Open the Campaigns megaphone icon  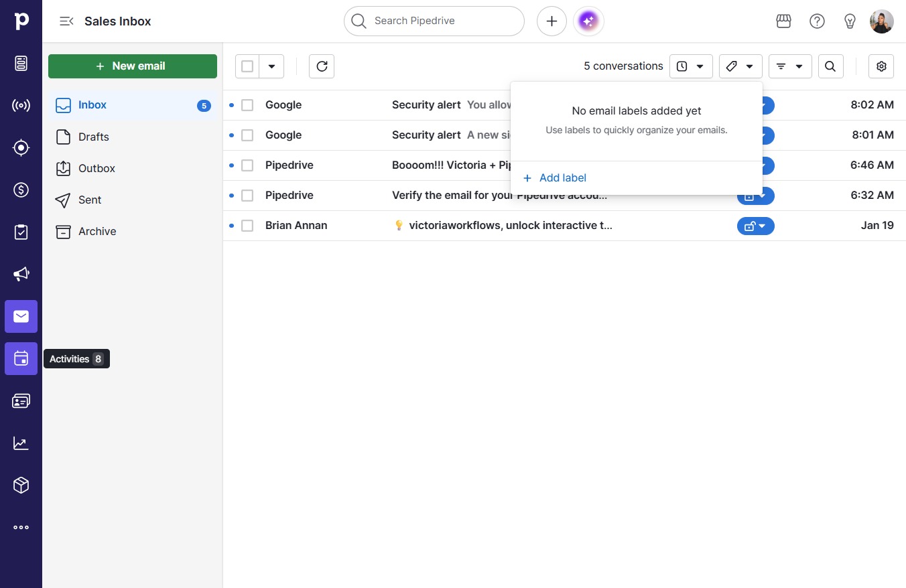tap(21, 274)
